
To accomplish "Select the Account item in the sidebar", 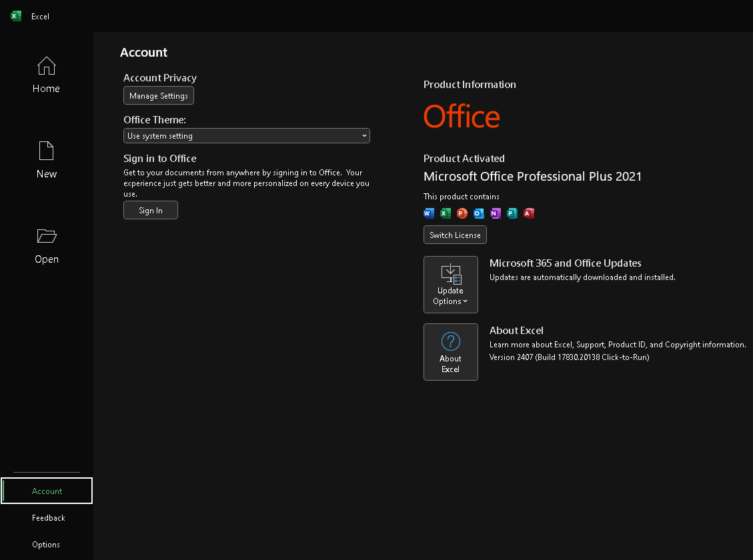I will tap(47, 490).
